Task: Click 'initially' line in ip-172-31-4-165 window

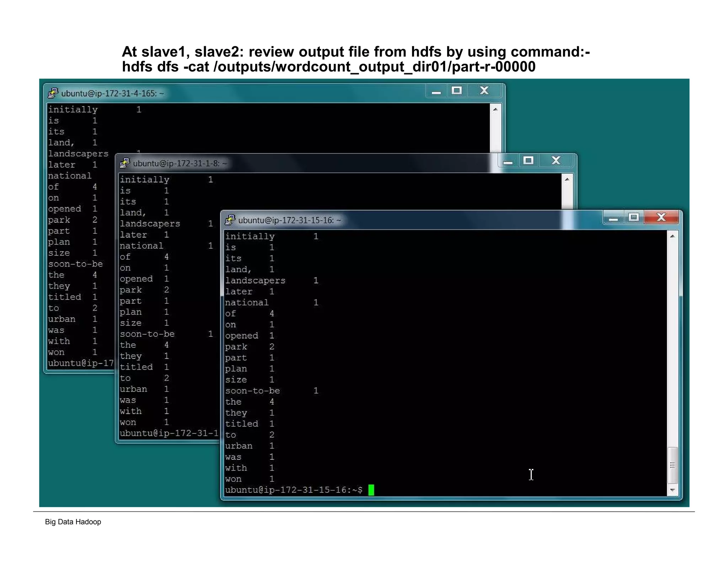Action: click(95, 110)
